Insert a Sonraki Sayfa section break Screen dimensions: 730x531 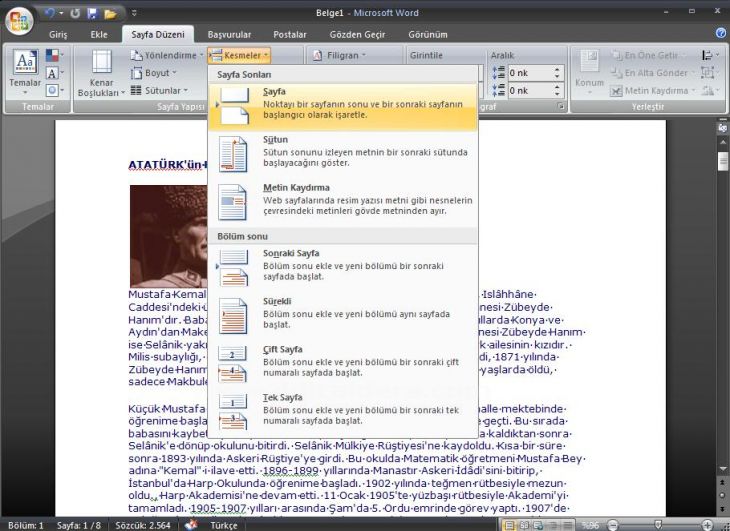point(343,269)
